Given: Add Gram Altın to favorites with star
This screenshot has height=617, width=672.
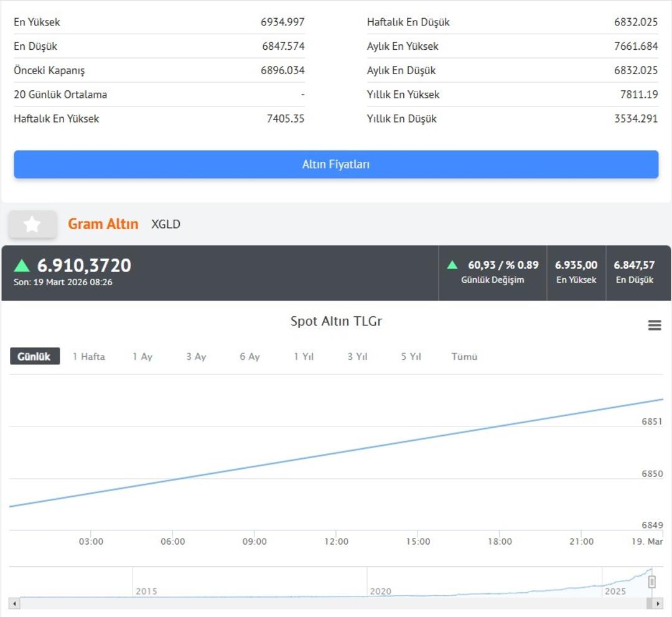Looking at the screenshot, I should [x=32, y=224].
